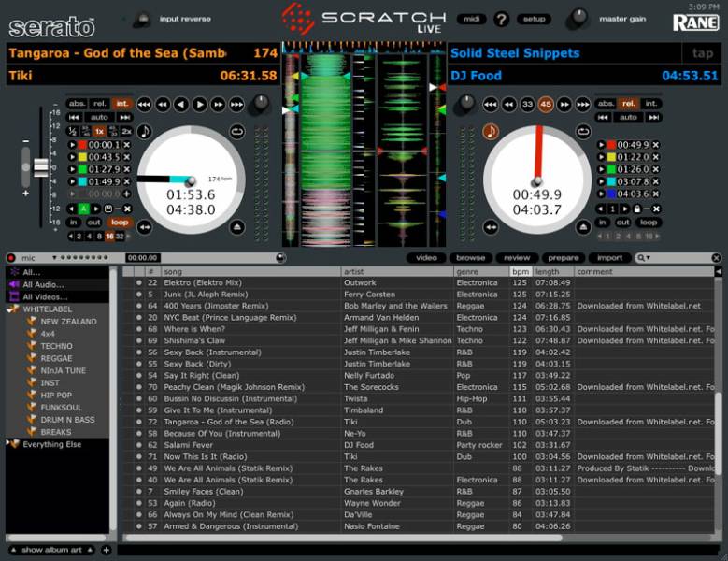
Task: Click the input reverse switch
Action: (142, 19)
